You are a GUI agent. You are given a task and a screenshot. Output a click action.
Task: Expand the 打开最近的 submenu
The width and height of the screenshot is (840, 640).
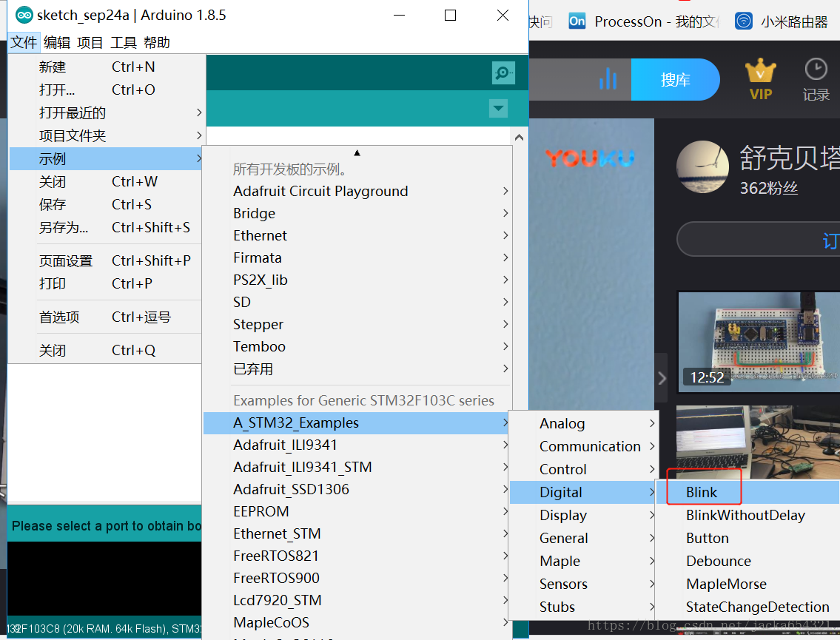tap(106, 112)
